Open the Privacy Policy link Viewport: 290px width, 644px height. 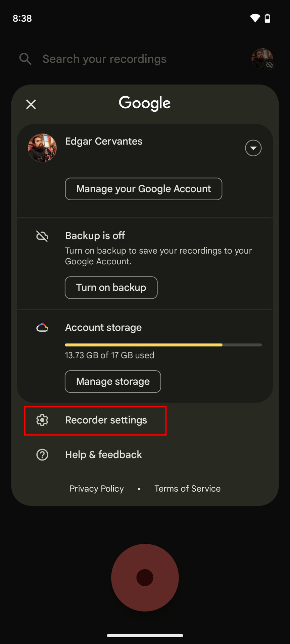click(x=97, y=489)
